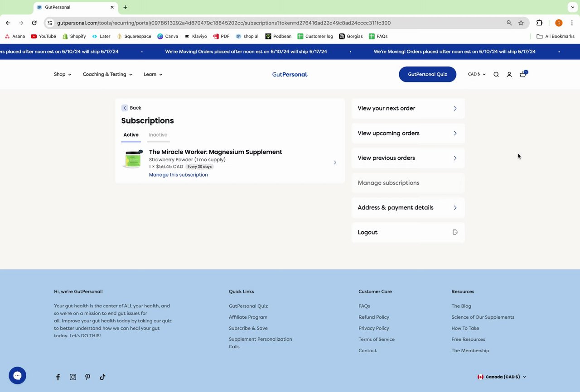Click The Miracle Worker: Magnesium Supplement title

click(x=215, y=152)
